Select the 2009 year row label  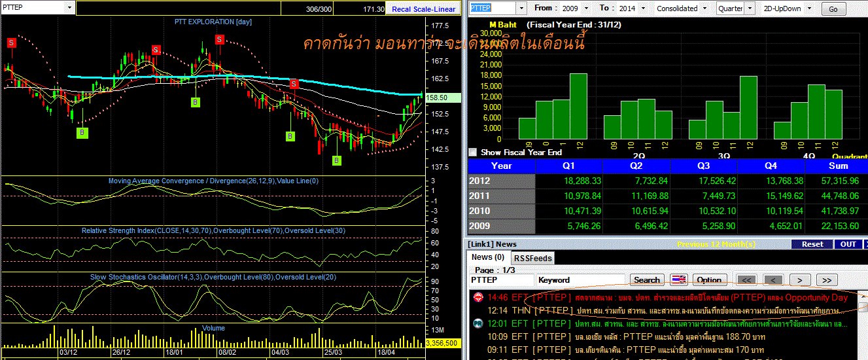(502, 226)
